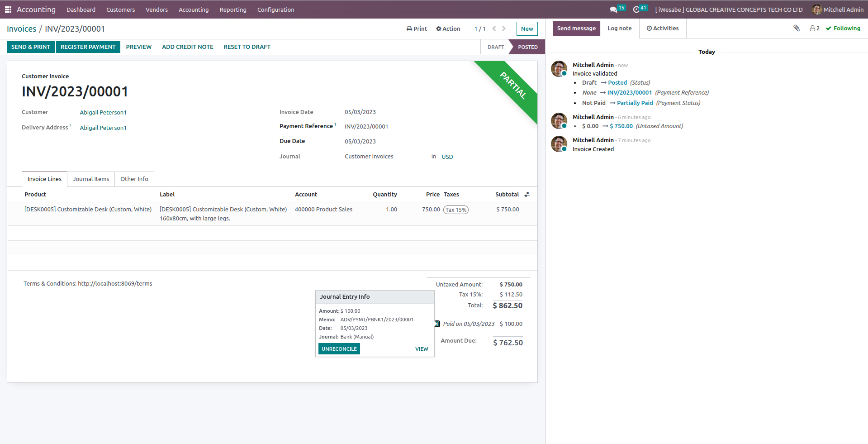The image size is (868, 444).
Task: Go to next record arrow
Action: tap(504, 29)
